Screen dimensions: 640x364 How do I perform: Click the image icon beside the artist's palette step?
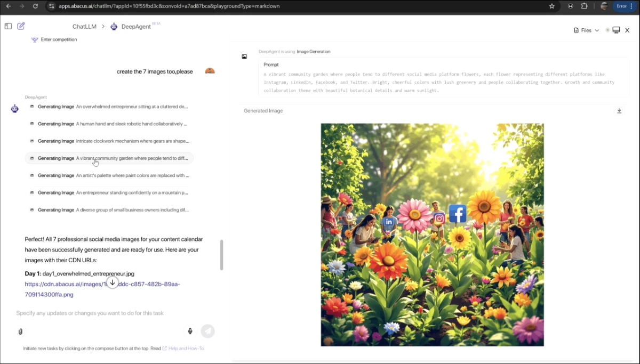coord(32,175)
